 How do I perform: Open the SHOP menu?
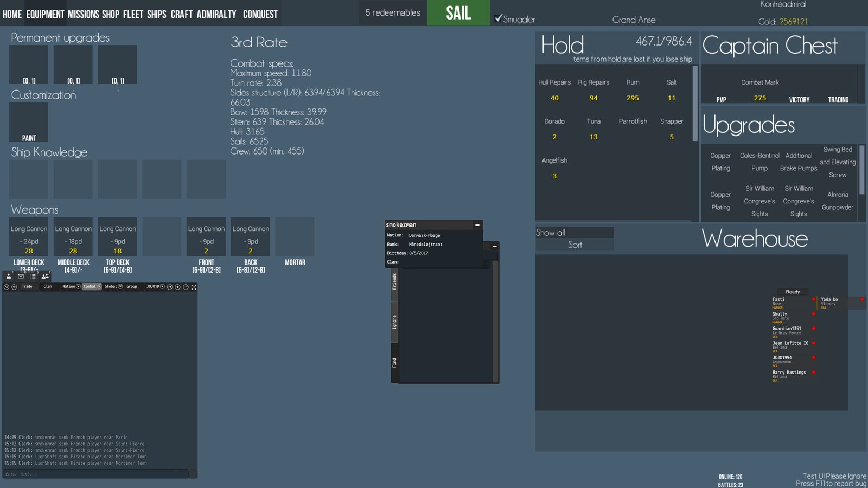[111, 14]
